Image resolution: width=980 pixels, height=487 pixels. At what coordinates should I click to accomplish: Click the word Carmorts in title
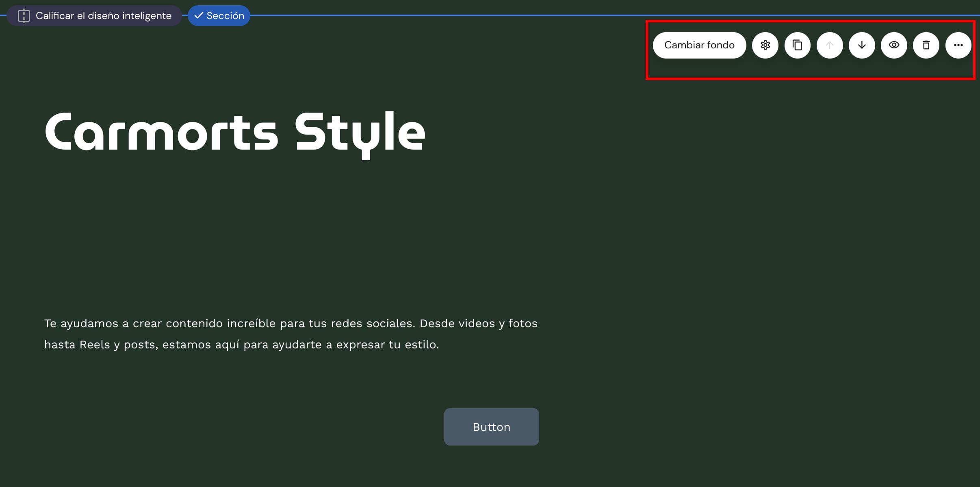(161, 133)
